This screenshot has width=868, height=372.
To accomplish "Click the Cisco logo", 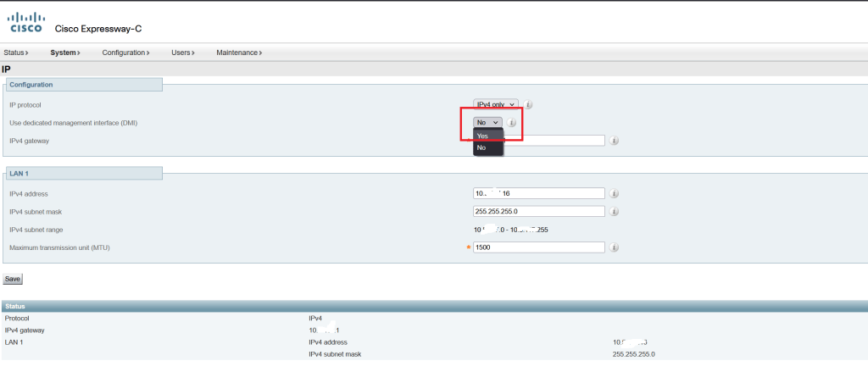I will [25, 20].
